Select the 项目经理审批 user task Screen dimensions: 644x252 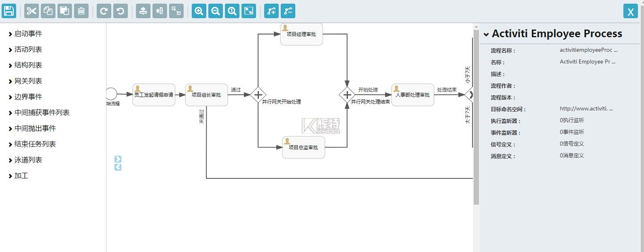(x=301, y=34)
